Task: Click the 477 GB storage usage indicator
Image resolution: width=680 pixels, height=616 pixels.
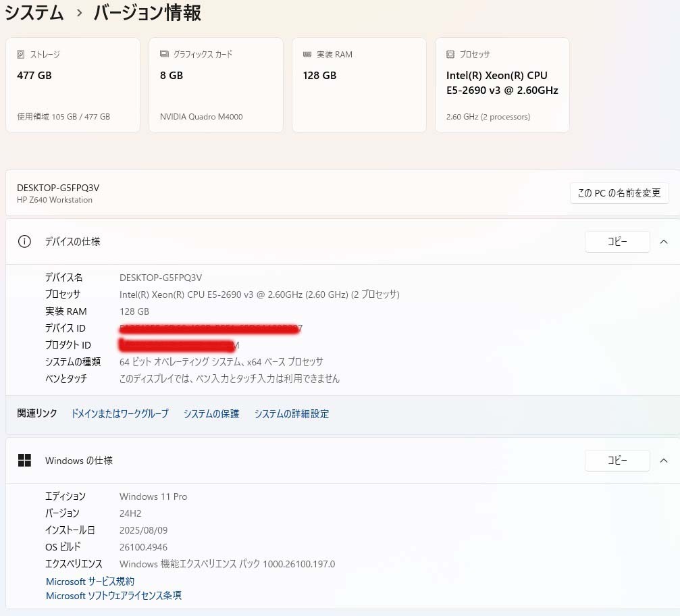Action: click(x=63, y=116)
